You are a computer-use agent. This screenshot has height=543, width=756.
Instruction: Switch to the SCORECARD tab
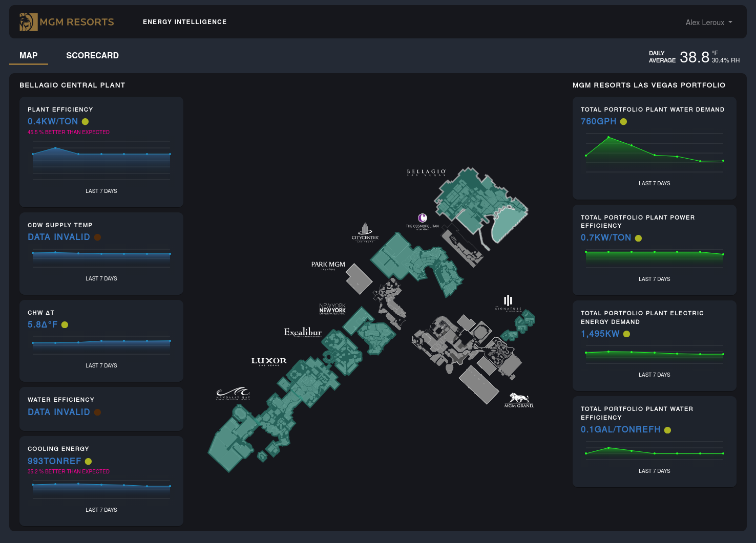(92, 55)
